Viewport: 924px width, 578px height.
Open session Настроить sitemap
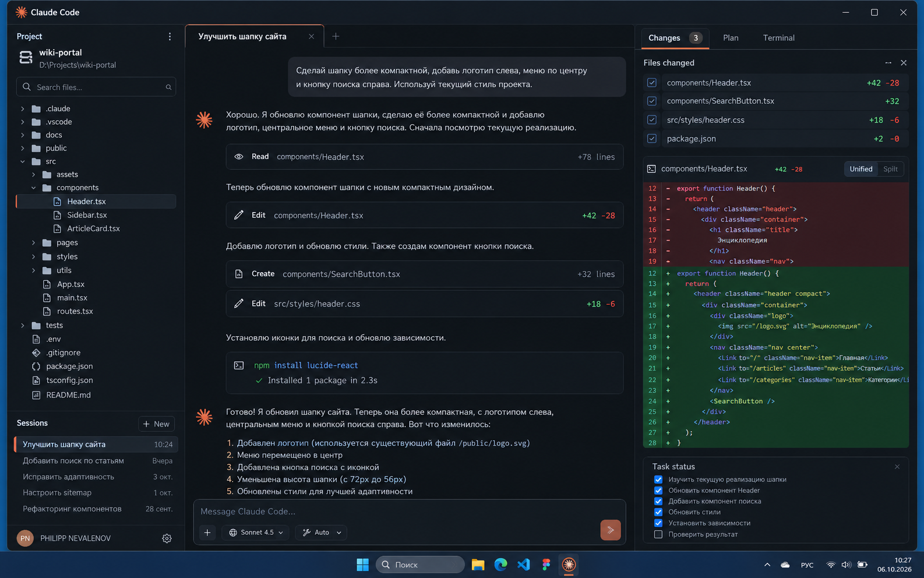coord(96,492)
